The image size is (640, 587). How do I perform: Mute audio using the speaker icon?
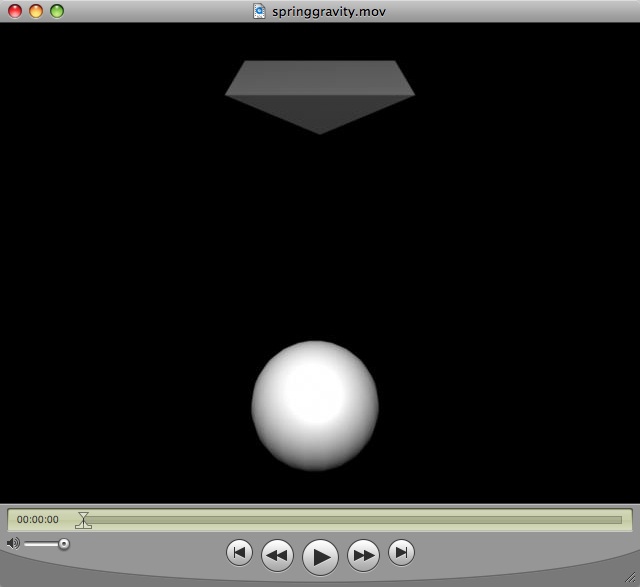(12, 543)
